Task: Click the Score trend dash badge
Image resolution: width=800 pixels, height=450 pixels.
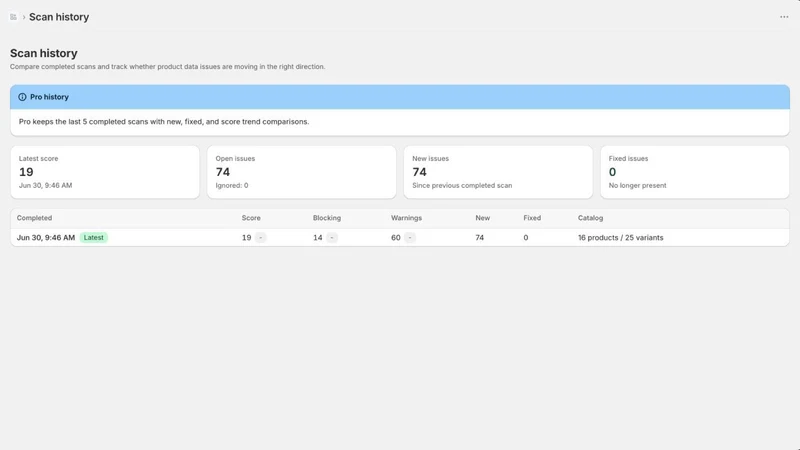Action: pyautogui.click(x=260, y=238)
